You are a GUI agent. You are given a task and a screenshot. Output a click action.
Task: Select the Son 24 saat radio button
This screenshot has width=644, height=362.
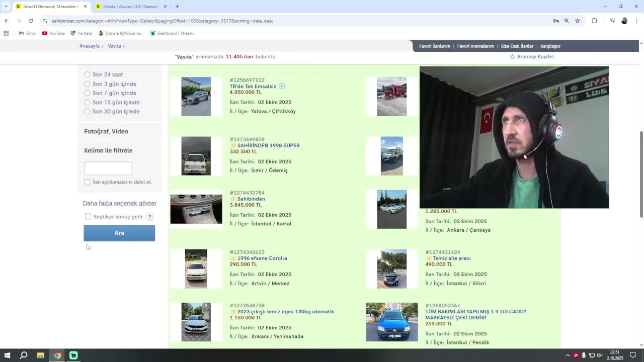pyautogui.click(x=87, y=74)
